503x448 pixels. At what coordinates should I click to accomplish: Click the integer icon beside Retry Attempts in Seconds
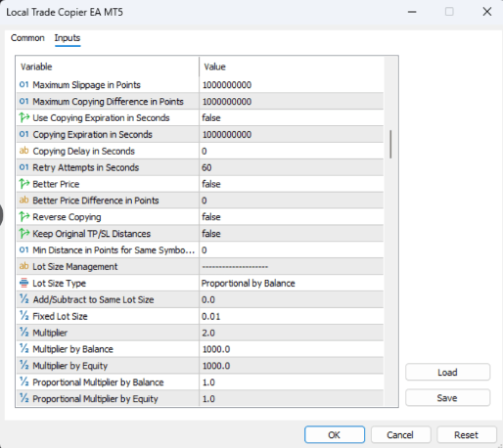[x=24, y=168]
